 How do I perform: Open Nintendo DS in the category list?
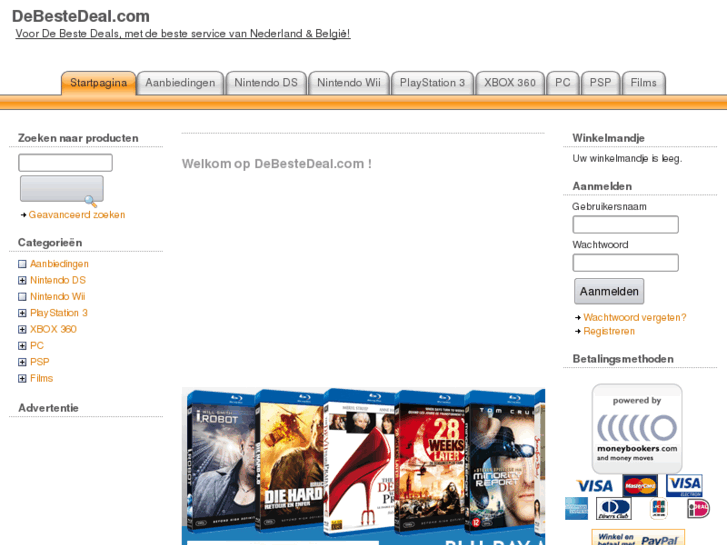click(x=58, y=280)
